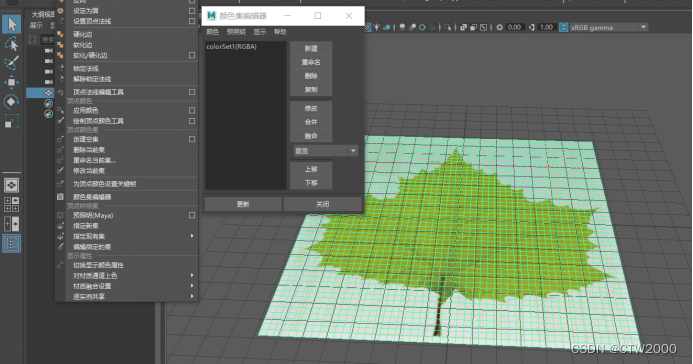Click the 上移 button
693x364 pixels.
[x=311, y=169]
